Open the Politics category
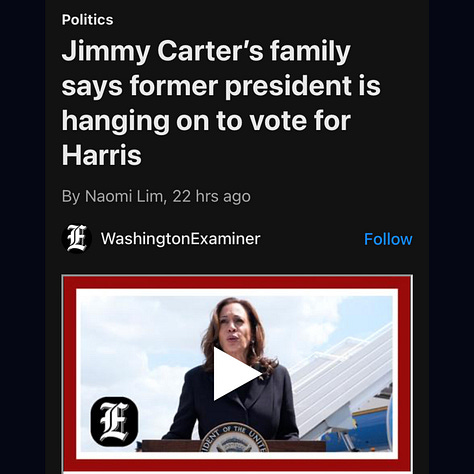 tap(87, 20)
